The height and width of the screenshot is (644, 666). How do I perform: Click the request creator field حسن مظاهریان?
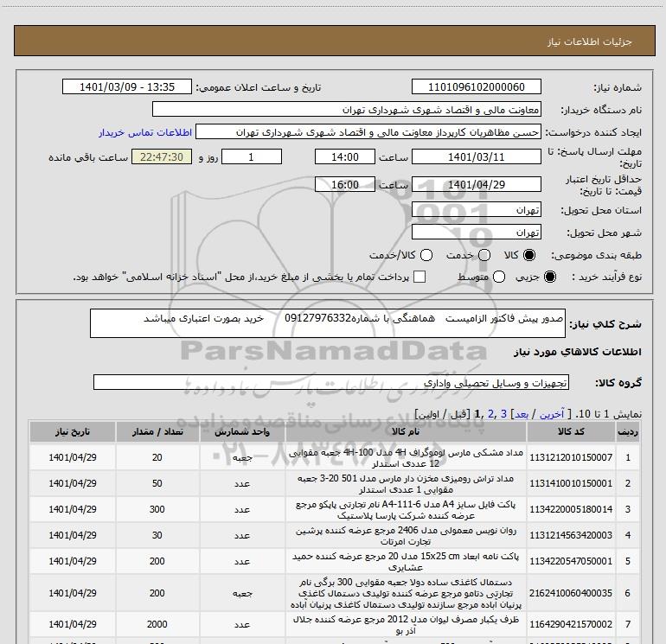[368, 131]
